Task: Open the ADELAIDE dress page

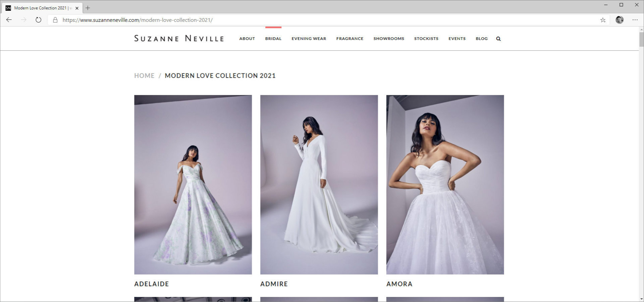Action: tap(193, 185)
